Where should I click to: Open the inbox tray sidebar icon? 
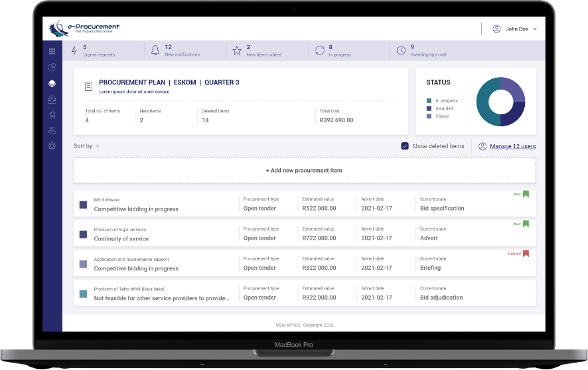tap(52, 100)
